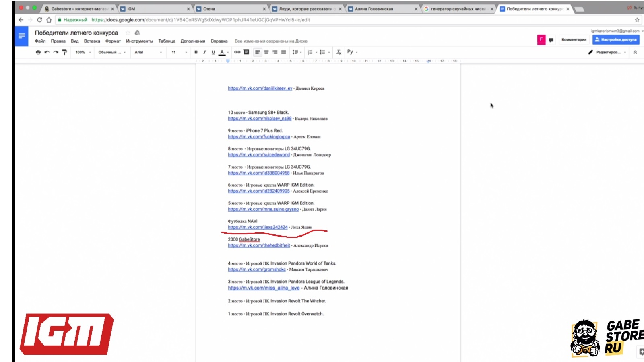Click the Insert link chain icon

click(237, 52)
